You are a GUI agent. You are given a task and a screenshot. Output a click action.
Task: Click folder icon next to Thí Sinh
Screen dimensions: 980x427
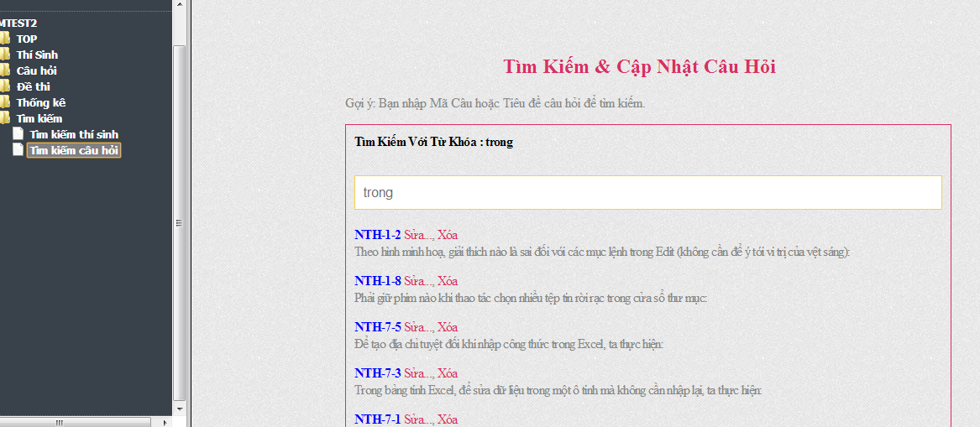pyautogui.click(x=5, y=55)
